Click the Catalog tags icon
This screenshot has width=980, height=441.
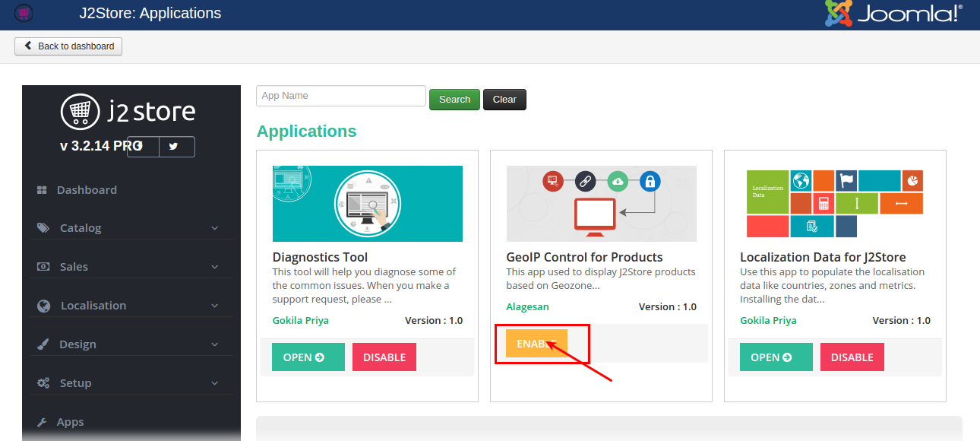pyautogui.click(x=43, y=228)
